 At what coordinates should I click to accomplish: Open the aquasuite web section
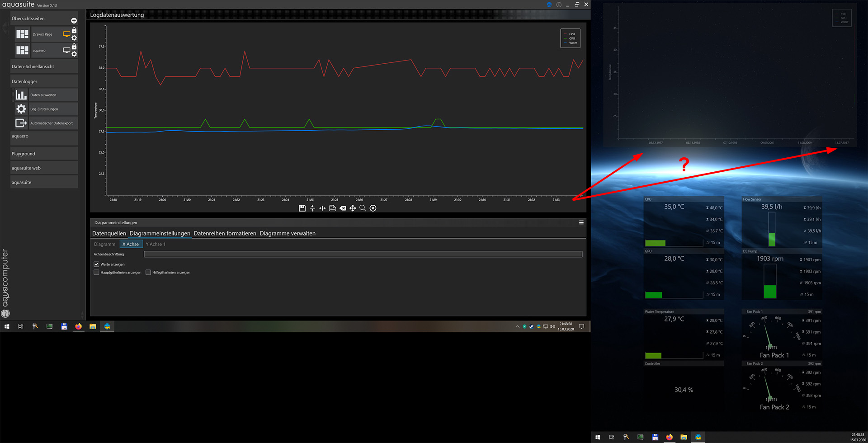click(44, 168)
